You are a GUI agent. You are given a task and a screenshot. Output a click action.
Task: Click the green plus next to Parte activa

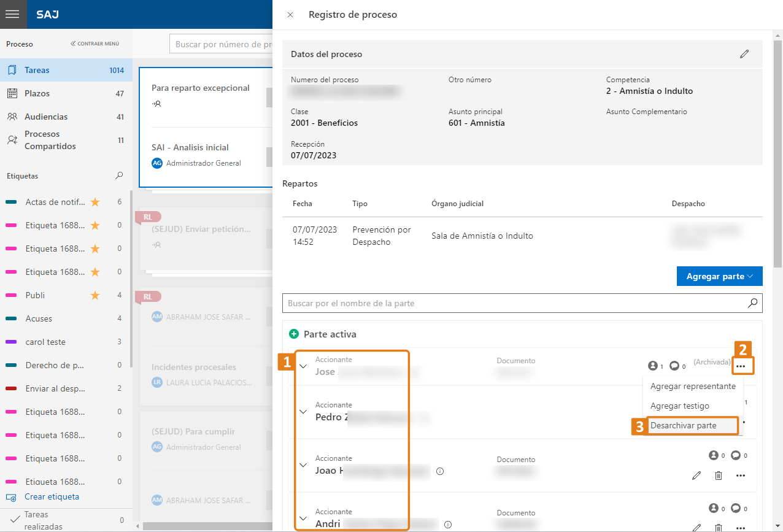point(294,334)
